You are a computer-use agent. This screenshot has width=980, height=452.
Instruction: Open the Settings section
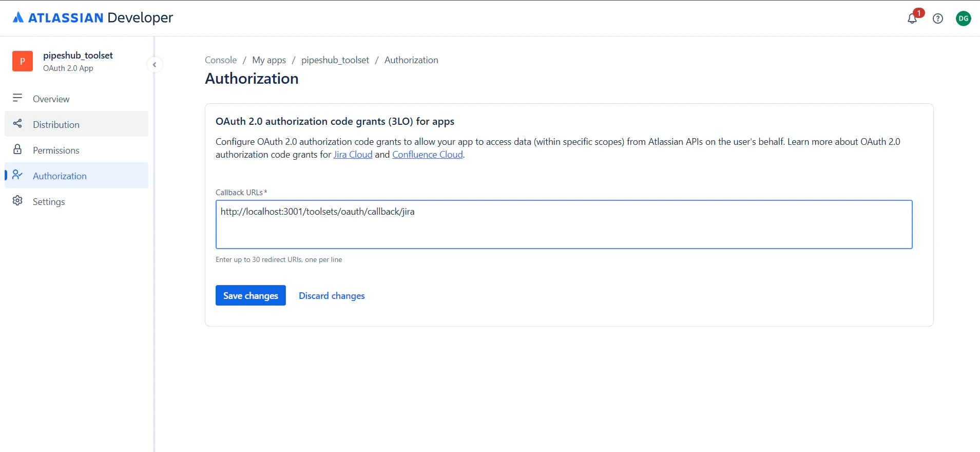click(76, 201)
